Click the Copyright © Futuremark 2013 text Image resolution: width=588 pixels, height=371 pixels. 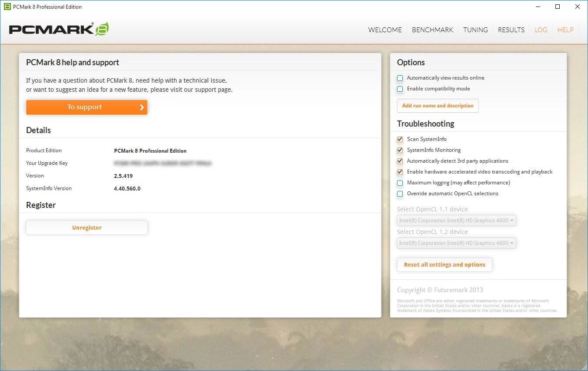[440, 290]
